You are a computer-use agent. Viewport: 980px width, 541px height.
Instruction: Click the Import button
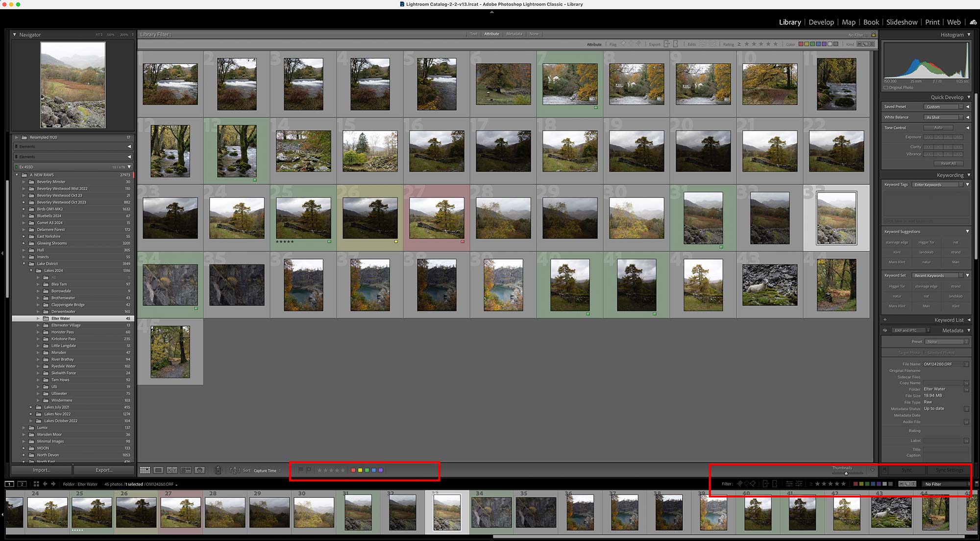point(41,470)
